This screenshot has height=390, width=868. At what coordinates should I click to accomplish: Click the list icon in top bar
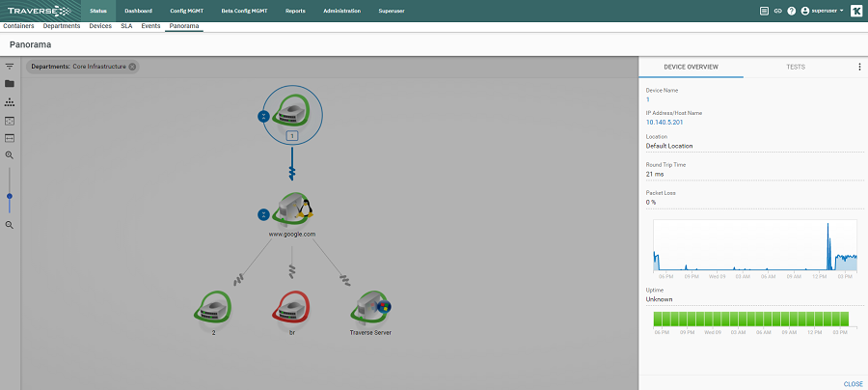click(764, 11)
